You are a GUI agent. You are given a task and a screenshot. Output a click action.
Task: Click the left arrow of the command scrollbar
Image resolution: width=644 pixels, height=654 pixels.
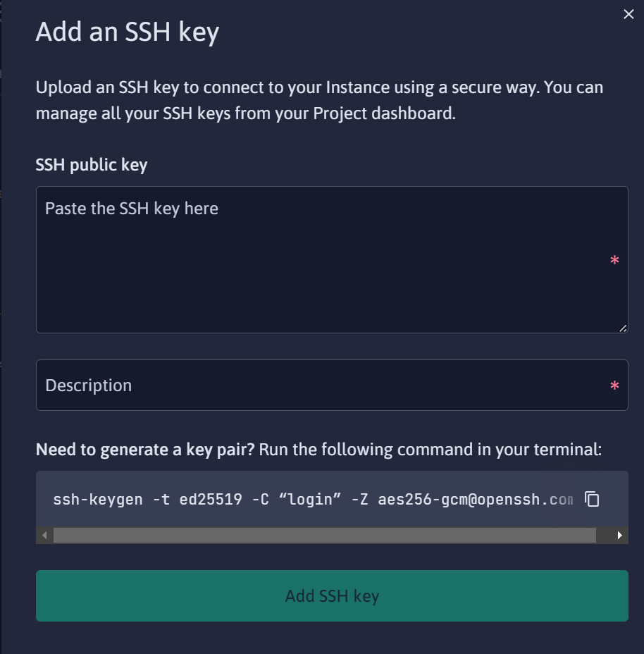tap(44, 535)
